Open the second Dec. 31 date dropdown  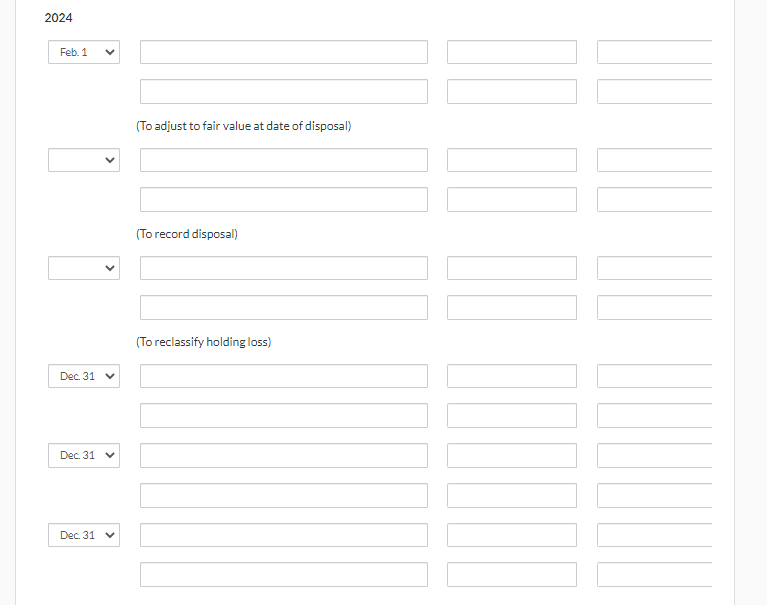(84, 455)
